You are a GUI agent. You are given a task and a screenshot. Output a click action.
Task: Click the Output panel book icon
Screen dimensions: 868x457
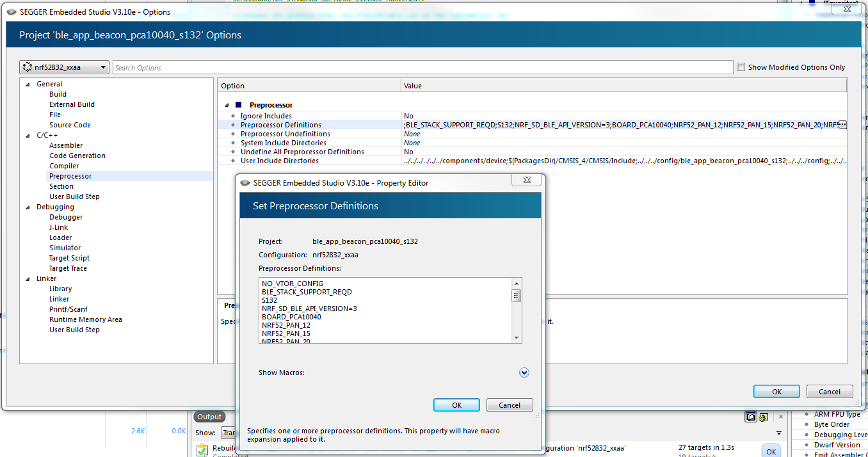click(x=751, y=417)
